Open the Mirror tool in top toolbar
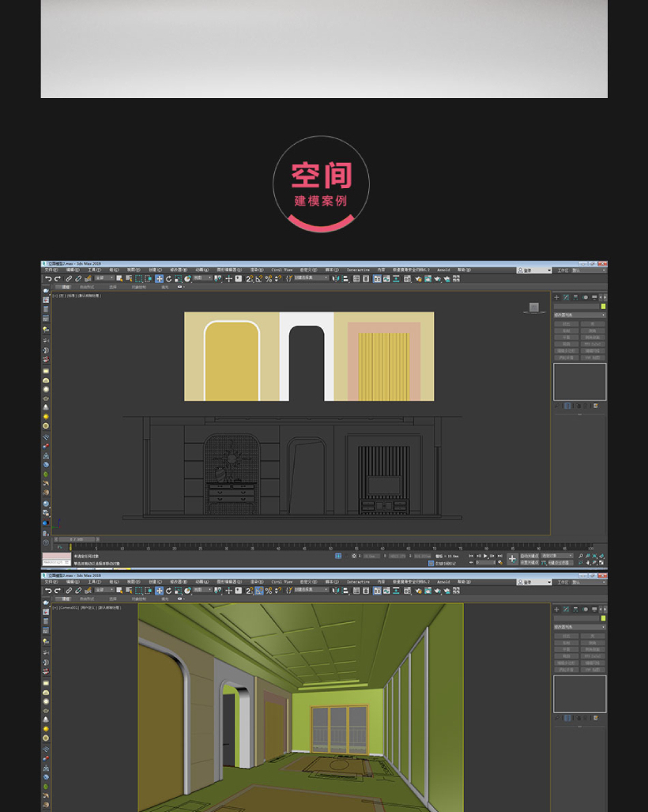The height and width of the screenshot is (812, 648). point(336,279)
